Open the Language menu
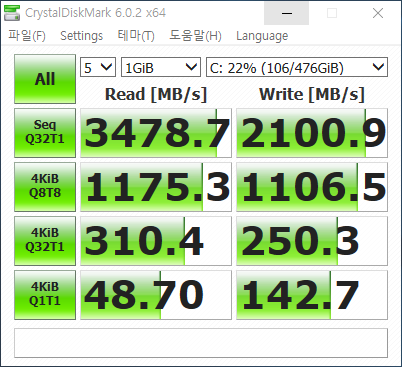This screenshot has height=367, width=402. tap(262, 36)
